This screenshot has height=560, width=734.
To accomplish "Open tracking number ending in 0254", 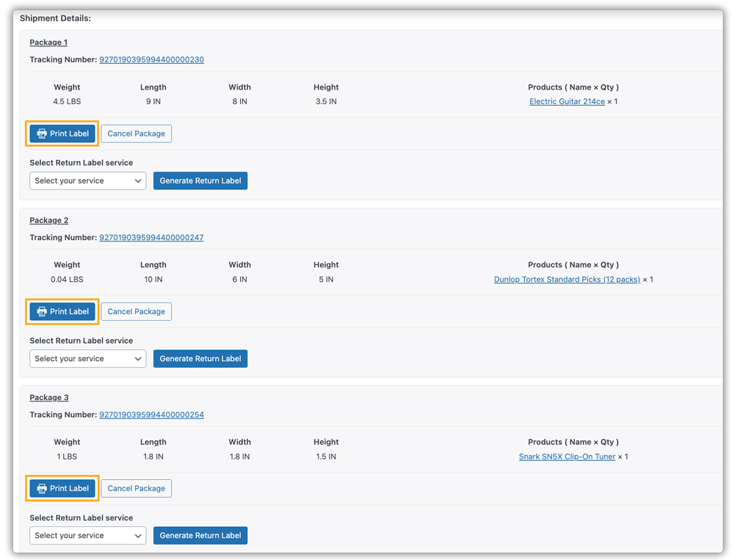I will 151,415.
